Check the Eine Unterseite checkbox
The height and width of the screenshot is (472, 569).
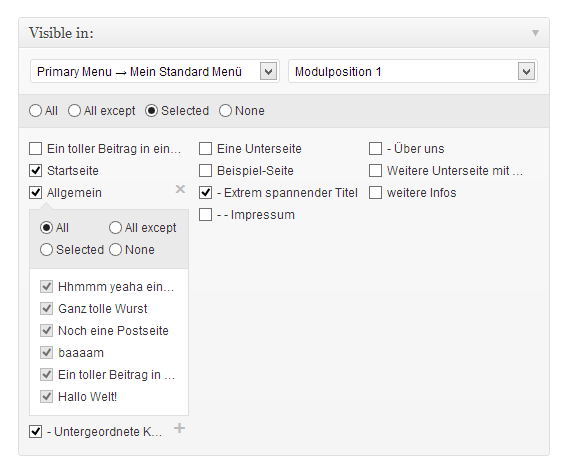tap(205, 149)
